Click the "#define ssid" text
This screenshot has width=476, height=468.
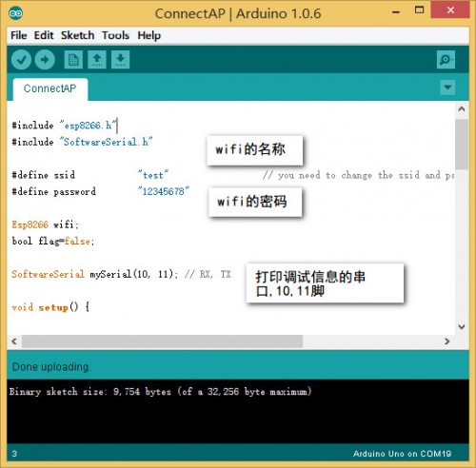(x=44, y=175)
